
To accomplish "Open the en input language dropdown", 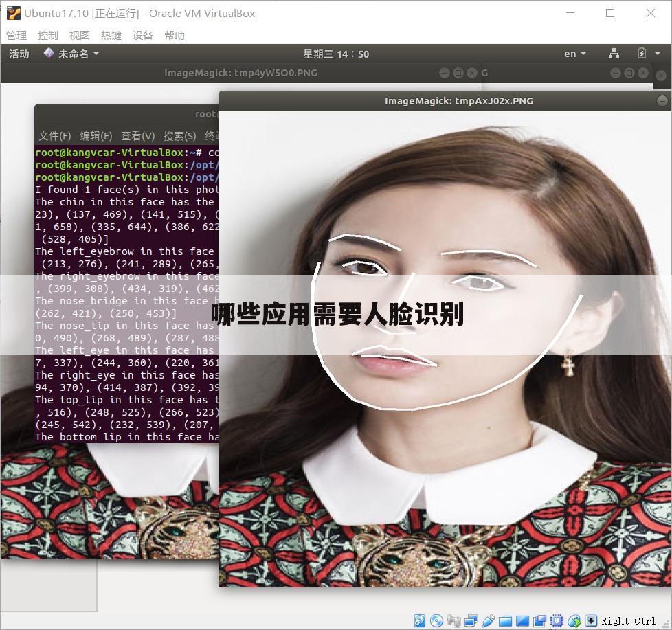I will click(x=575, y=54).
